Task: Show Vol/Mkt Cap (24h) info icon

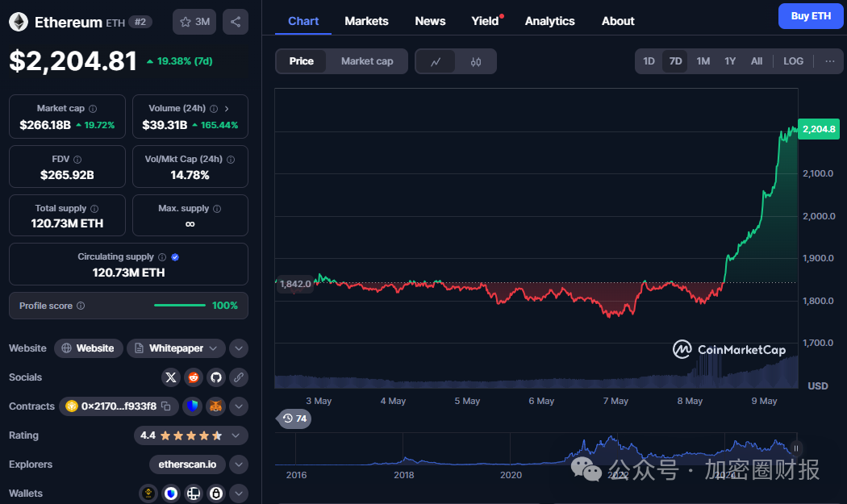Action: coord(231,160)
